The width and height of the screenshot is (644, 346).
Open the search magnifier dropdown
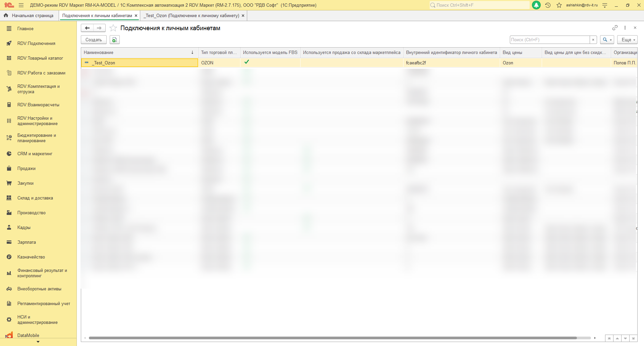607,40
